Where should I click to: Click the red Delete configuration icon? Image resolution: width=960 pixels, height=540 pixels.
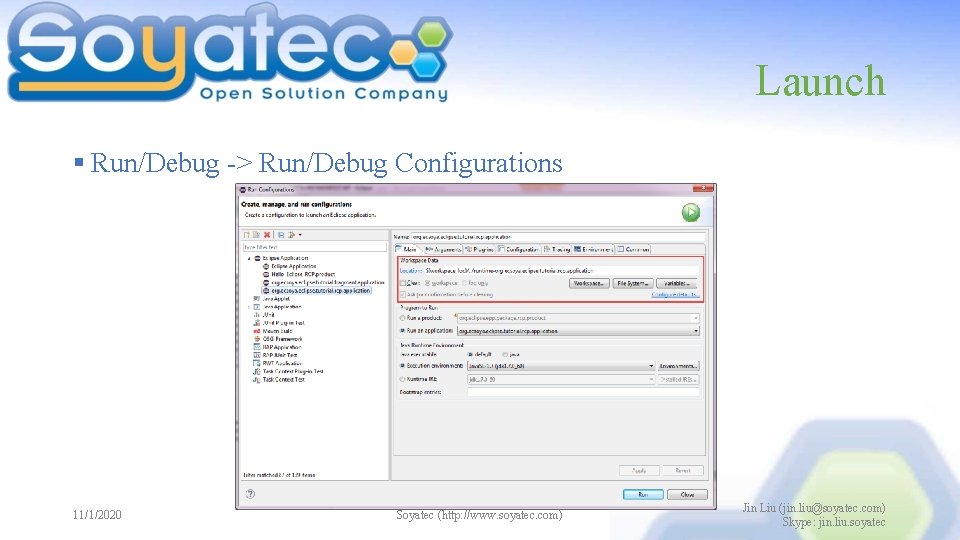[x=267, y=234]
